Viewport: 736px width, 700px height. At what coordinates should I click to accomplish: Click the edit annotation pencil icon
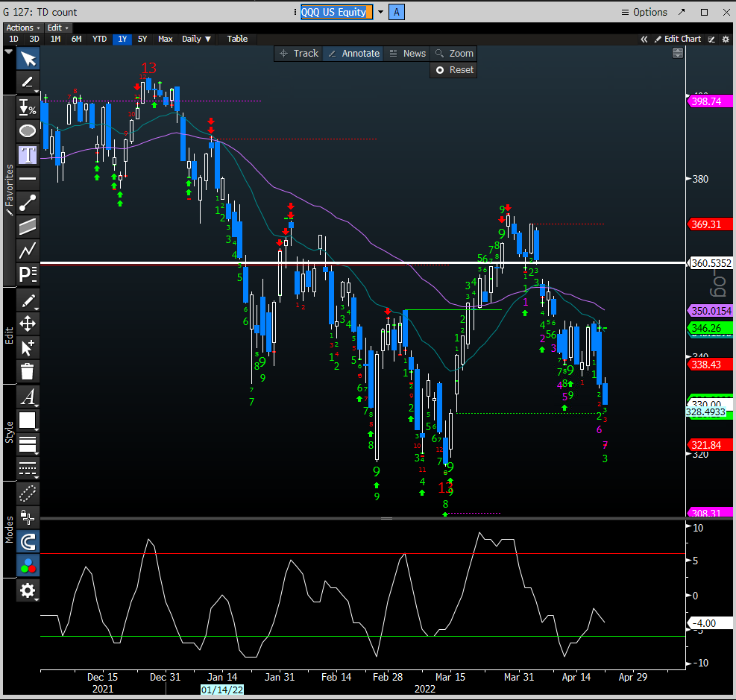28,300
